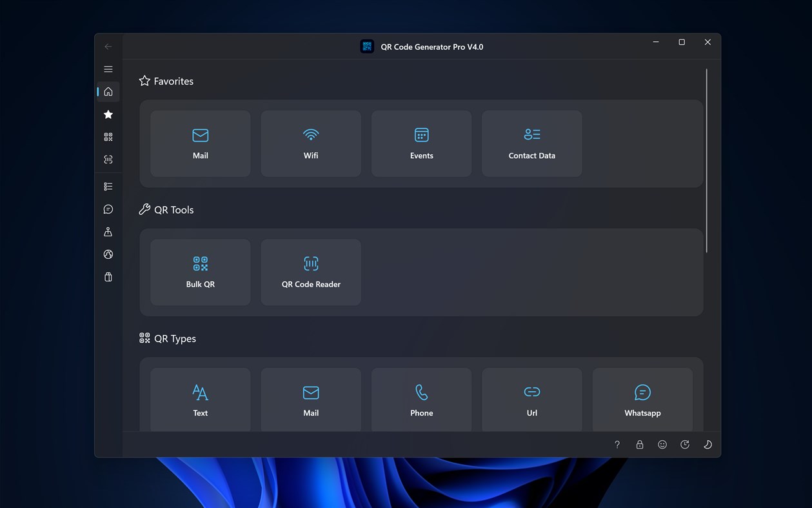Expand the navigation pane via the hamburger menu
The height and width of the screenshot is (508, 812).
(x=108, y=69)
